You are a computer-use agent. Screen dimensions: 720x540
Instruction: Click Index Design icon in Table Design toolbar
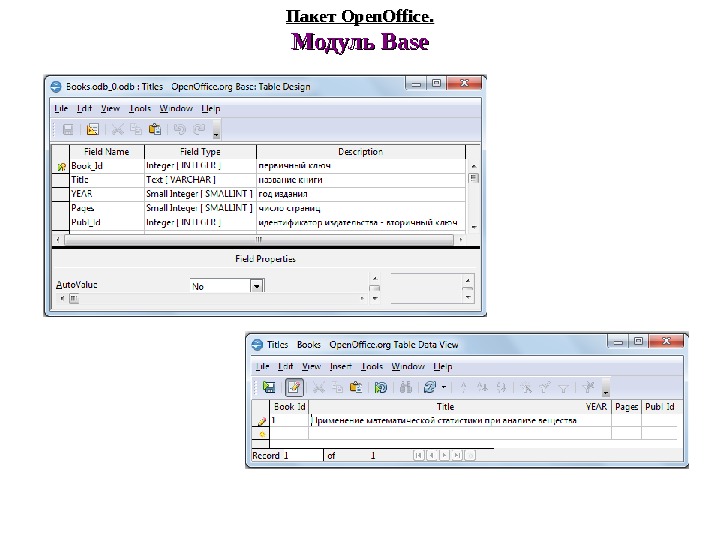(x=93, y=129)
